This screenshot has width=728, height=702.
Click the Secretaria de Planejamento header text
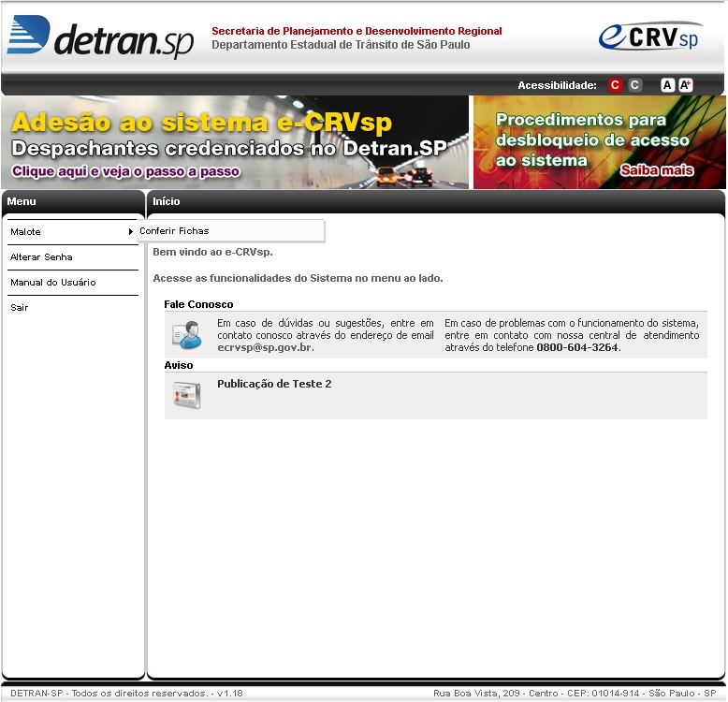click(357, 31)
